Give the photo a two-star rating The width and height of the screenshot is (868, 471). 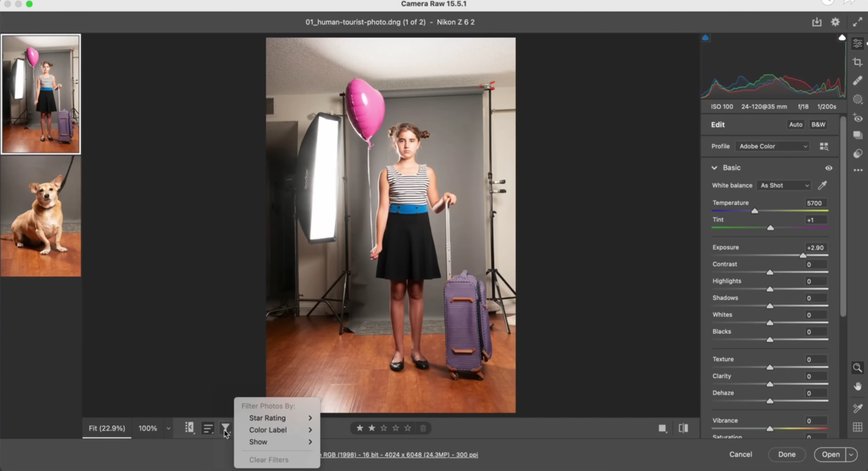(370, 428)
